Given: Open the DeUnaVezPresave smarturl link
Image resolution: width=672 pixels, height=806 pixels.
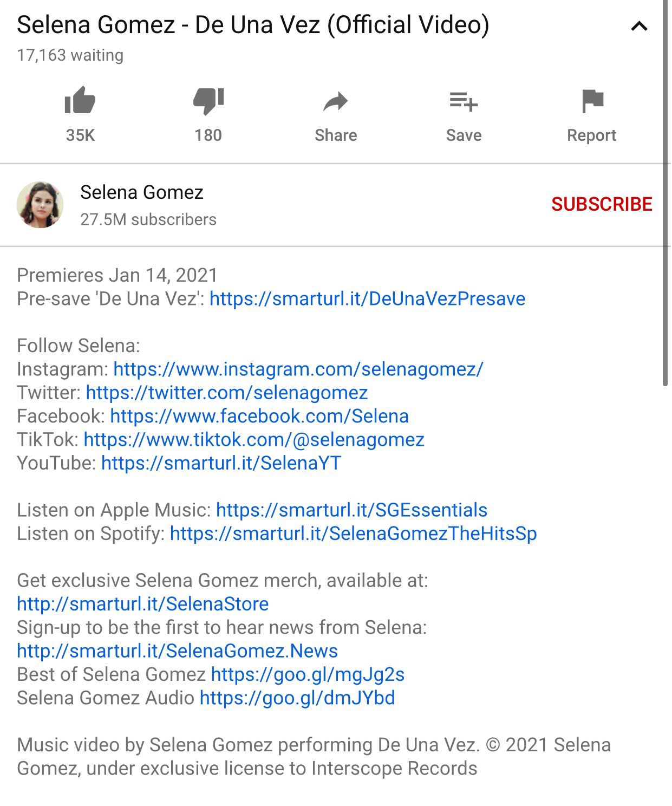Looking at the screenshot, I should pos(367,298).
